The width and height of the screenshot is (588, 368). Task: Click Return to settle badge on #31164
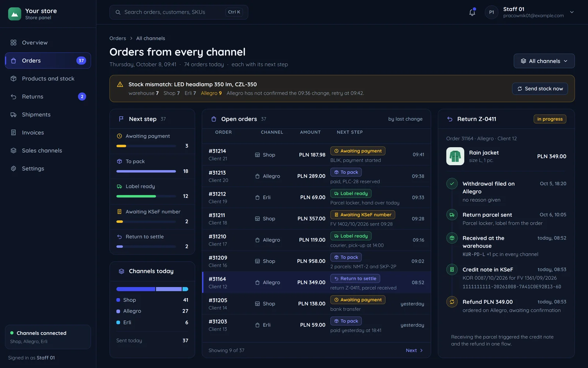(355, 279)
